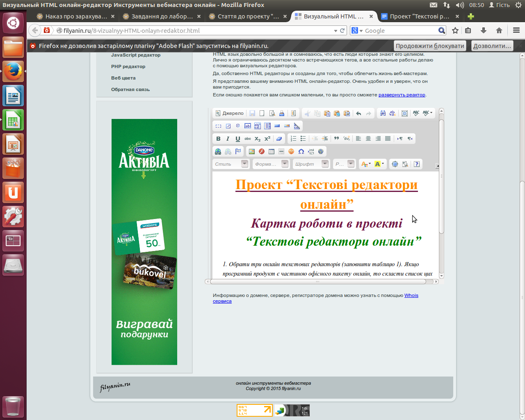
Task: Open the spell-check-as-you-type ABC dropdown
Action: 428,113
